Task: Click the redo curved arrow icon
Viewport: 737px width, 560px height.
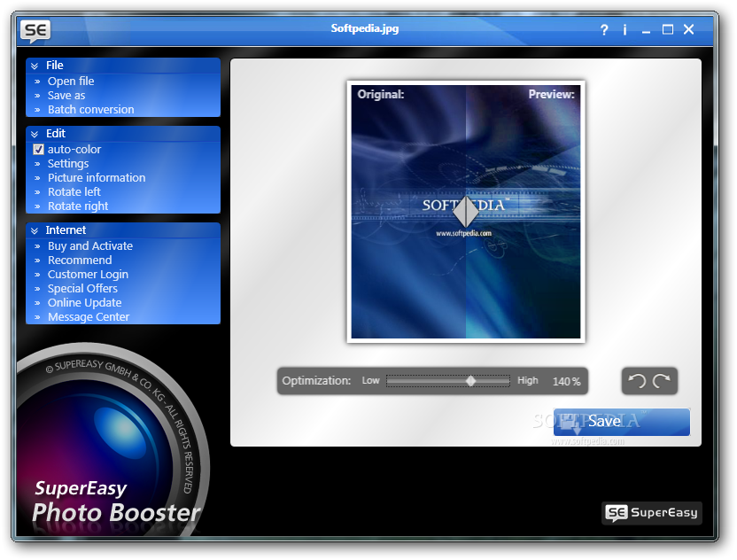Action: coord(662,380)
